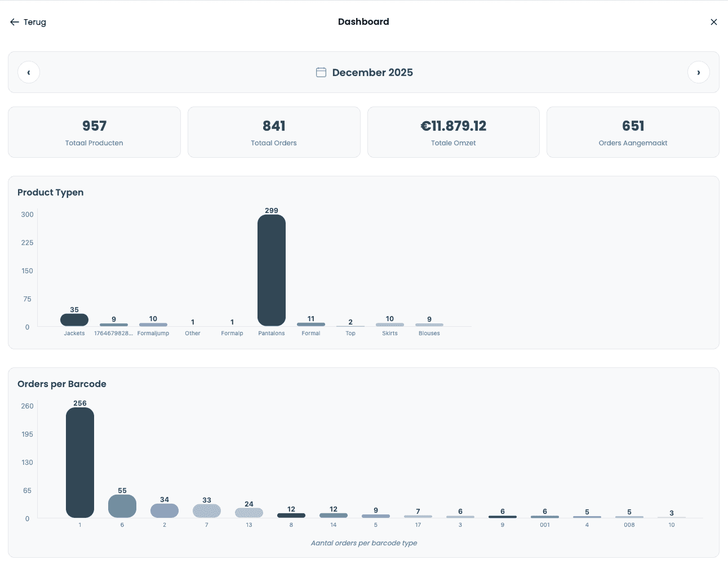Click the Formal bar with value 11
Viewport: 728px width, 564px height.
point(311,325)
